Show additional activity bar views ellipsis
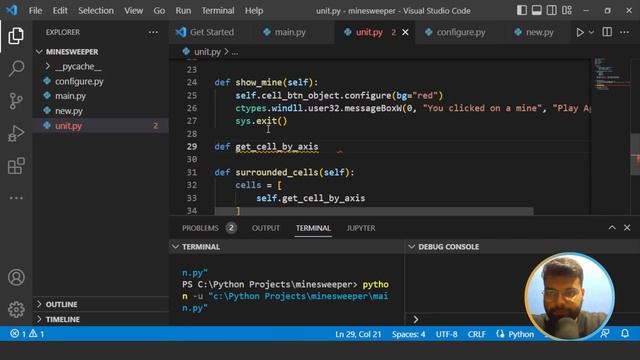The height and width of the screenshot is (360, 640). [16, 198]
